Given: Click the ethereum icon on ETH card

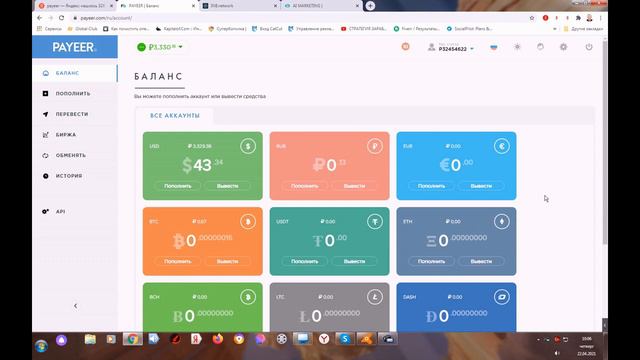Looking at the screenshot, I should pyautogui.click(x=502, y=222).
